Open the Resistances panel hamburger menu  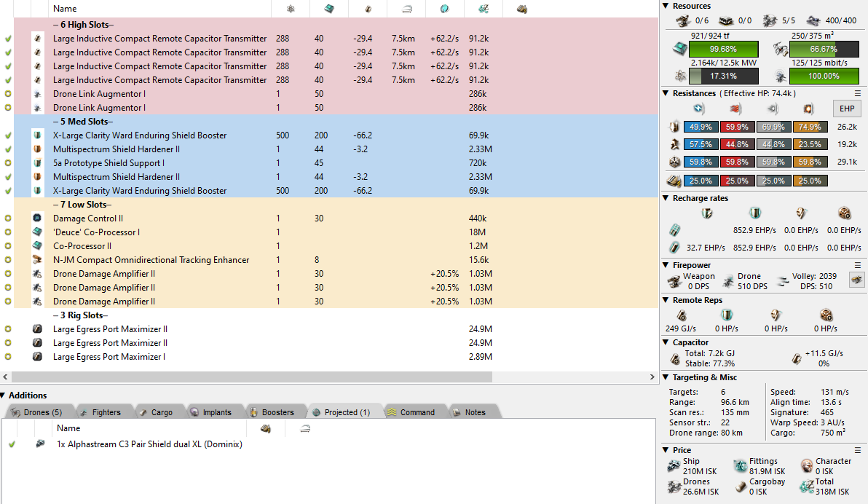[x=857, y=93]
